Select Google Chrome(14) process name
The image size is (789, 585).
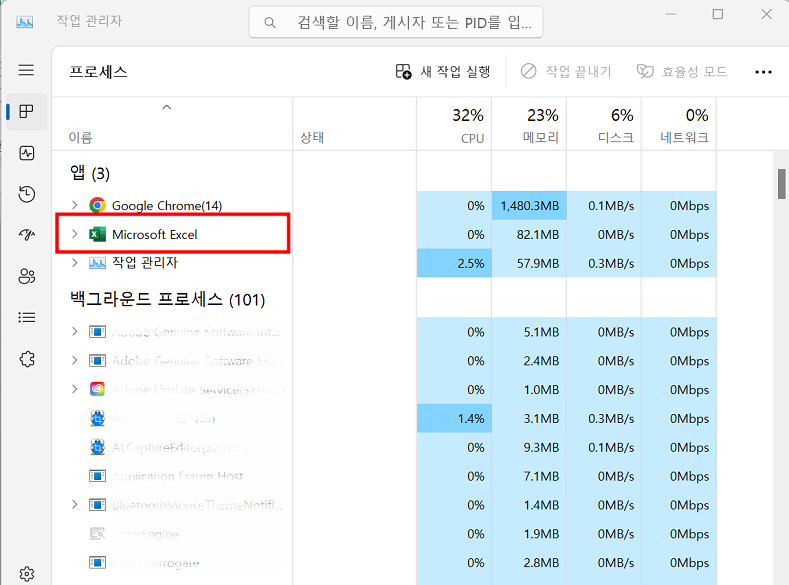tap(167, 205)
